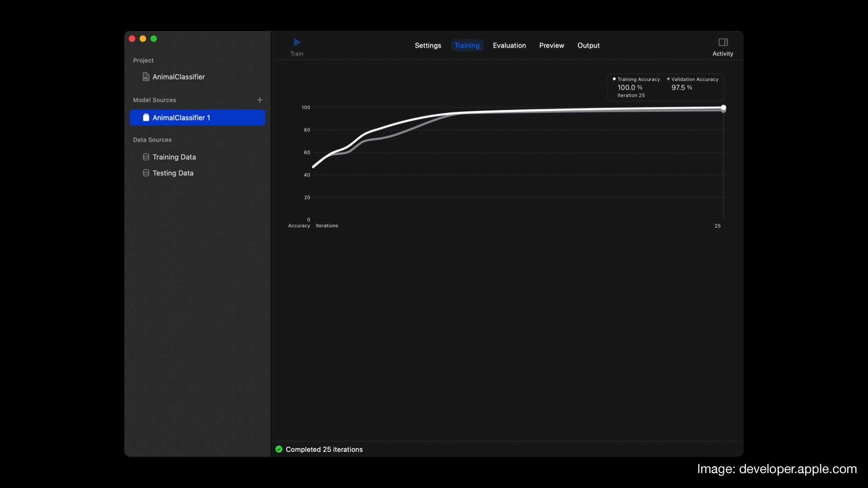Click the Training Data database icon
This screenshot has height=488, width=868.
[x=146, y=157]
